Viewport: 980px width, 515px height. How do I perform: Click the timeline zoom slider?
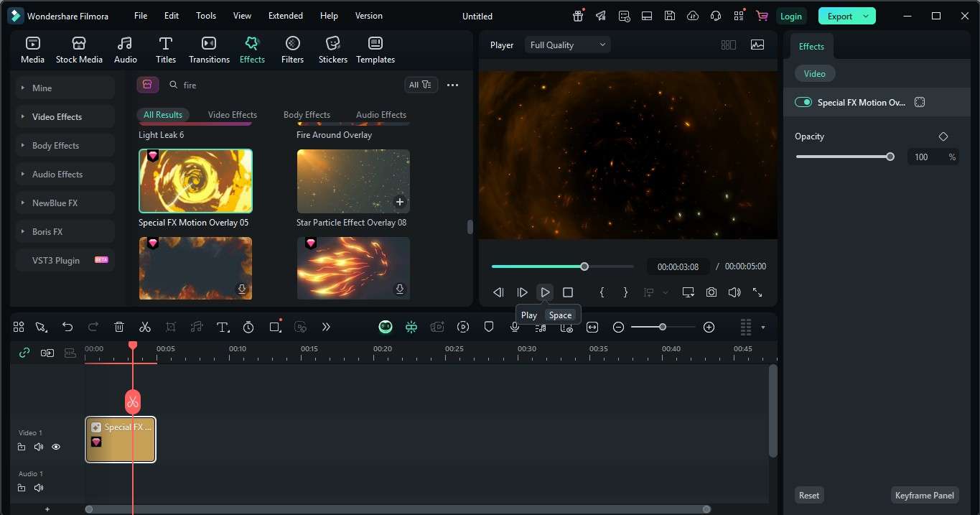pyautogui.click(x=663, y=327)
